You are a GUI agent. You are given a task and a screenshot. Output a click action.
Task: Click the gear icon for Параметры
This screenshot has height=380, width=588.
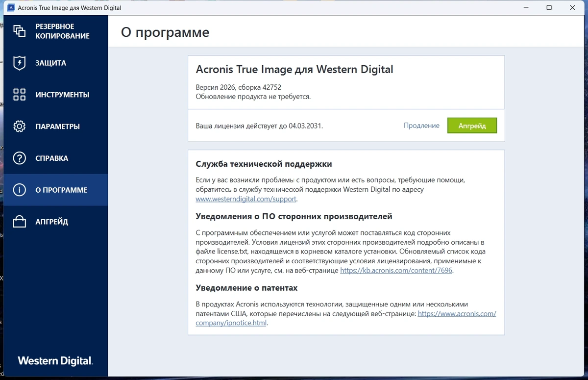(x=19, y=127)
